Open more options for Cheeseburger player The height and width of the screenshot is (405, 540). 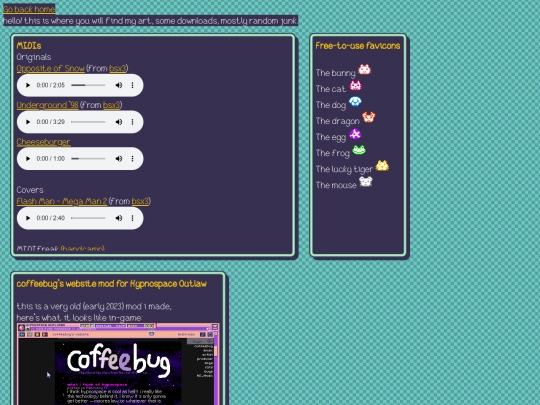(x=133, y=158)
